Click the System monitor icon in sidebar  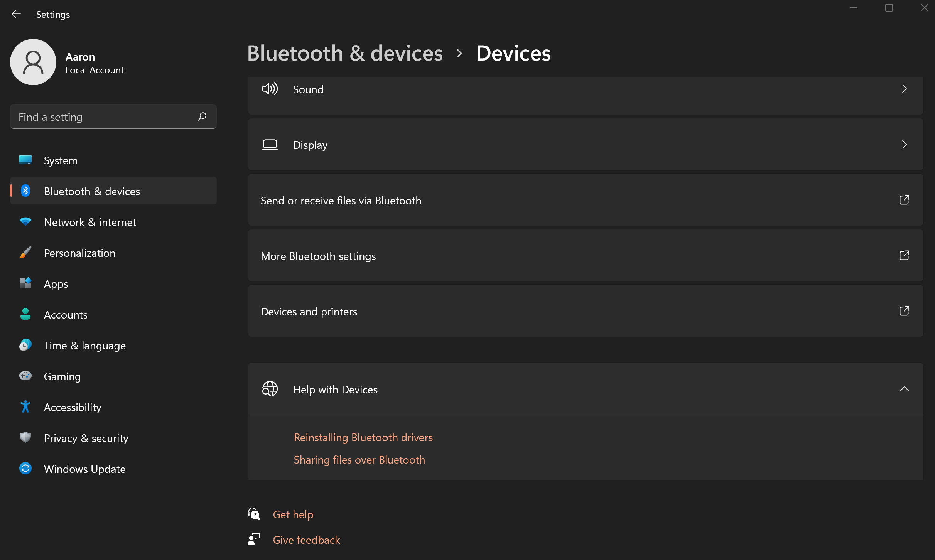click(x=25, y=160)
